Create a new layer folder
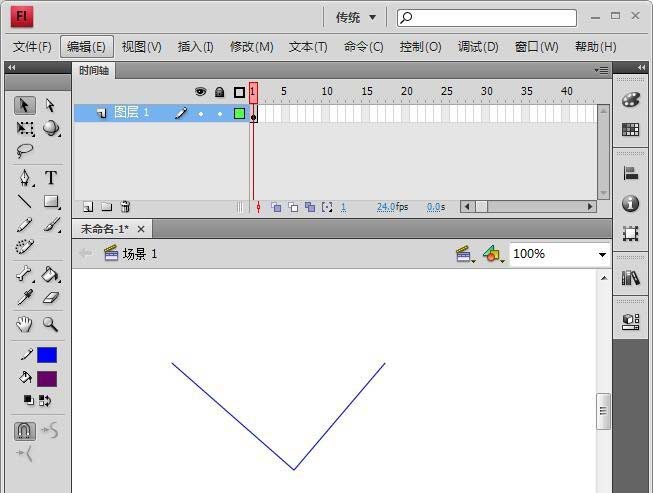This screenshot has height=493, width=653. tap(107, 207)
